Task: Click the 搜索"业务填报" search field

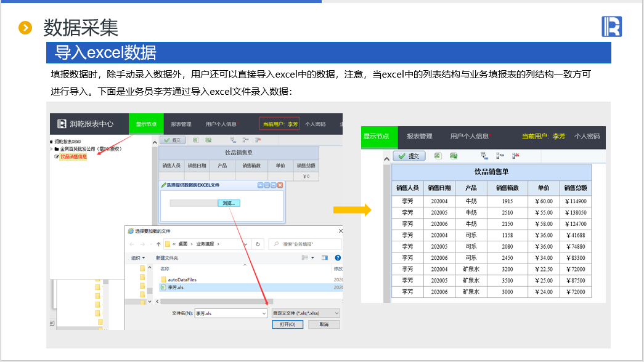Action: [x=304, y=244]
